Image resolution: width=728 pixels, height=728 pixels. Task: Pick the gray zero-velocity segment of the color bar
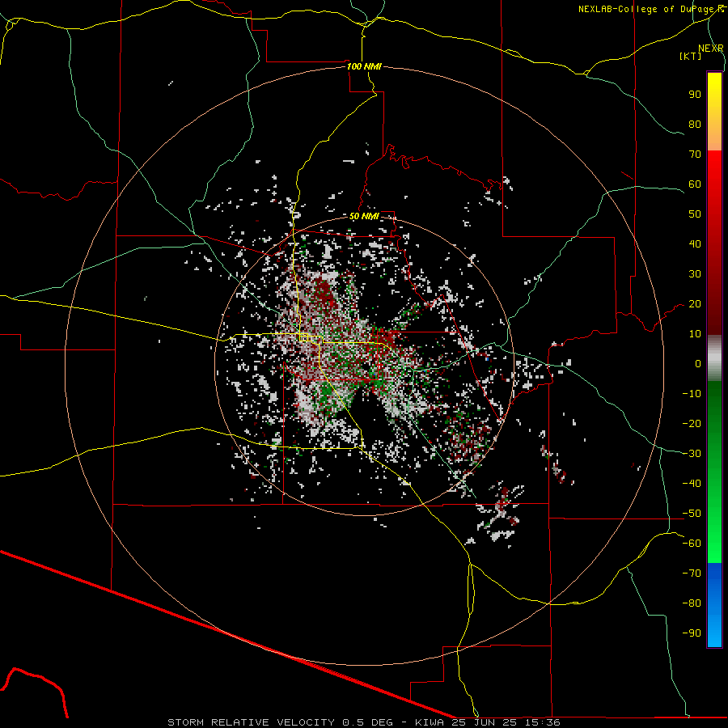[714, 358]
